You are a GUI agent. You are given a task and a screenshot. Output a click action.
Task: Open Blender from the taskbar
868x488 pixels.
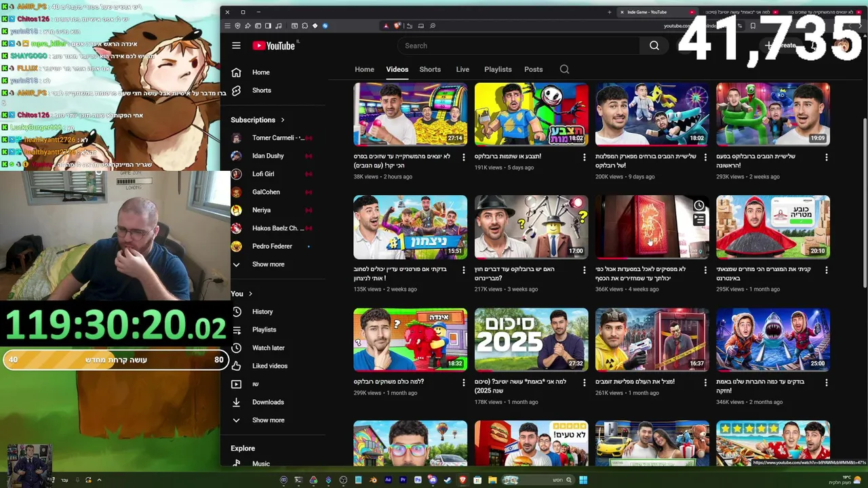pyautogui.click(x=373, y=480)
